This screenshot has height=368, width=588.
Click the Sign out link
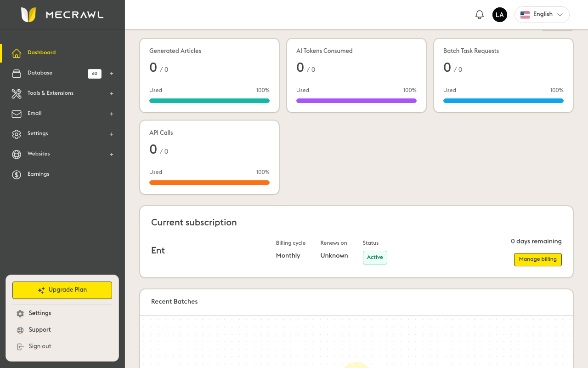pyautogui.click(x=40, y=346)
